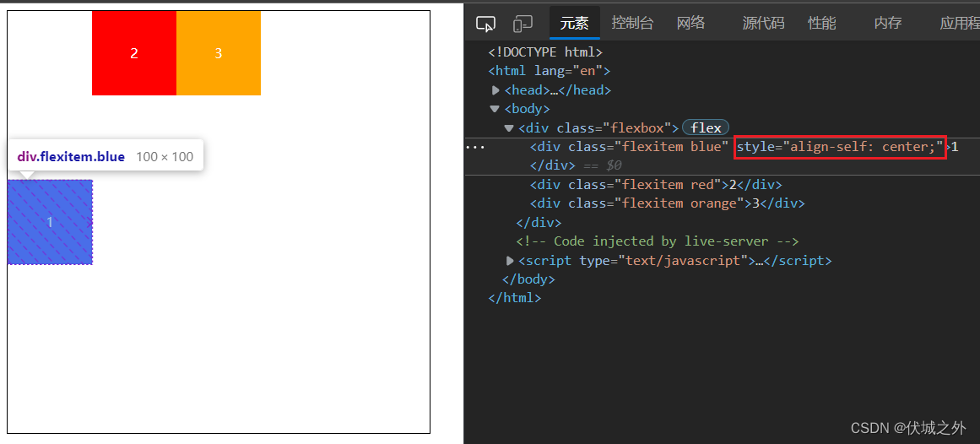Open the 内存 tab
The height and width of the screenshot is (444, 980).
(887, 24)
